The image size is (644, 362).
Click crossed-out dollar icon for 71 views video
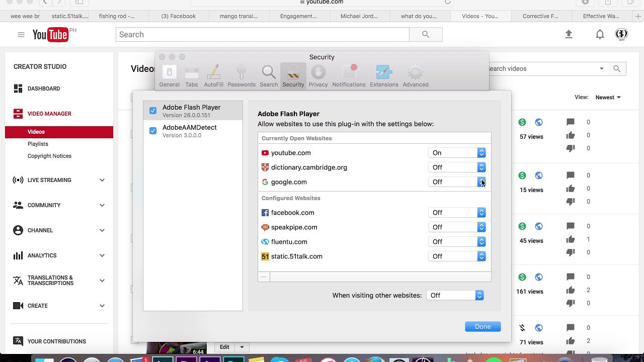tap(522, 328)
